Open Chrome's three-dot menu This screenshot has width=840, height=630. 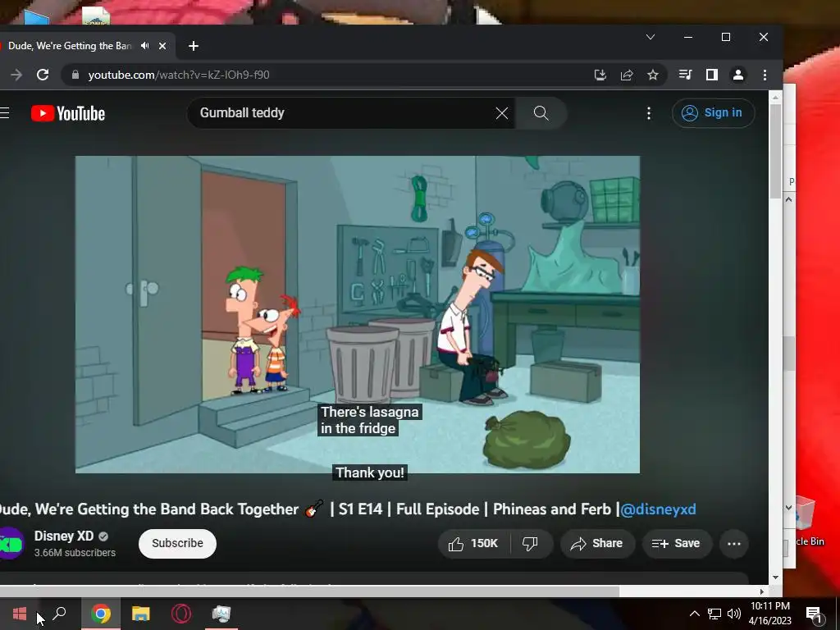click(x=765, y=75)
